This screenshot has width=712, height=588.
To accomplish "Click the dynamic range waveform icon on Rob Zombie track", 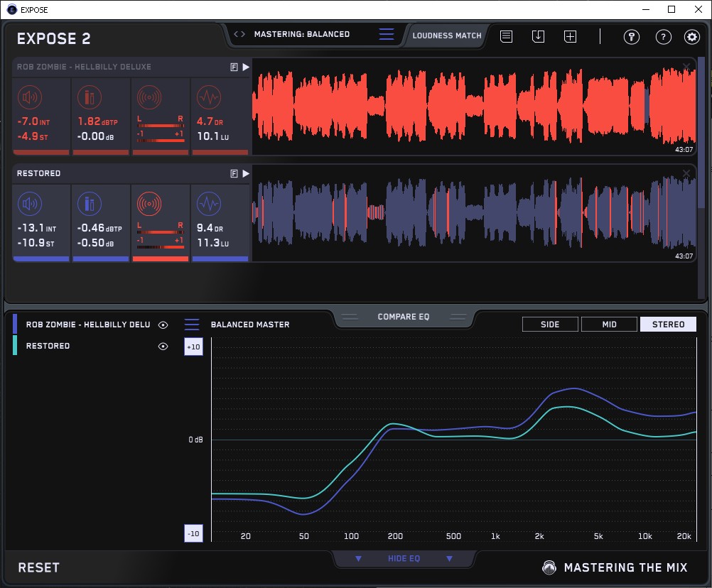I will point(207,98).
